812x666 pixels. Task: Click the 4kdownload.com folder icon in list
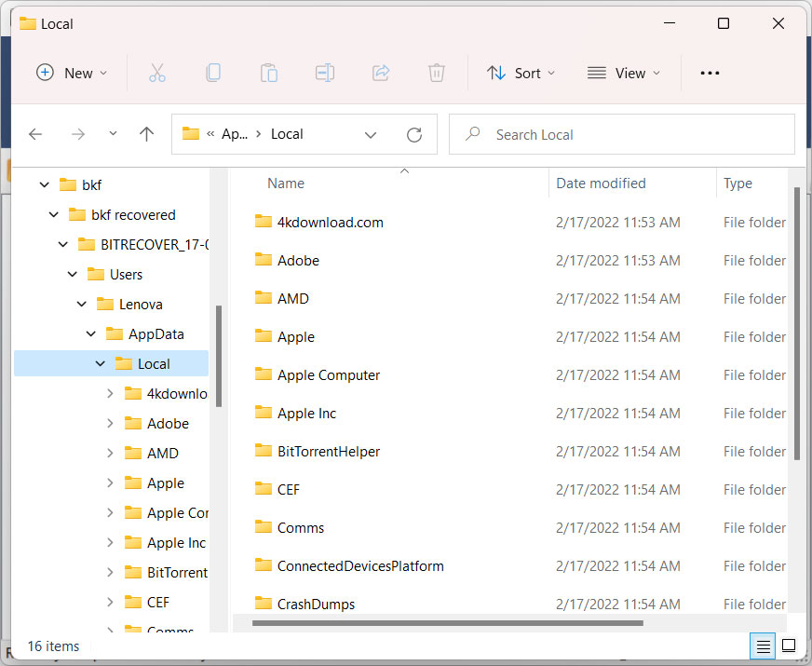pyautogui.click(x=264, y=222)
